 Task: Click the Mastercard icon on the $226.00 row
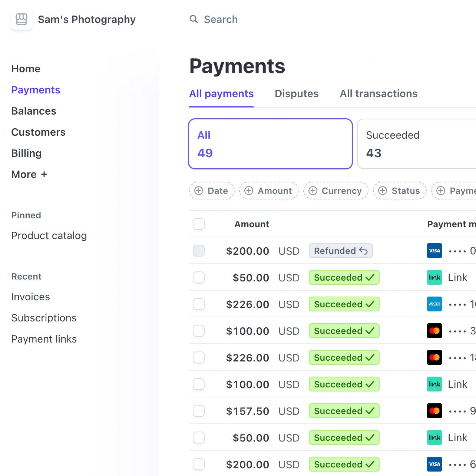(434, 358)
